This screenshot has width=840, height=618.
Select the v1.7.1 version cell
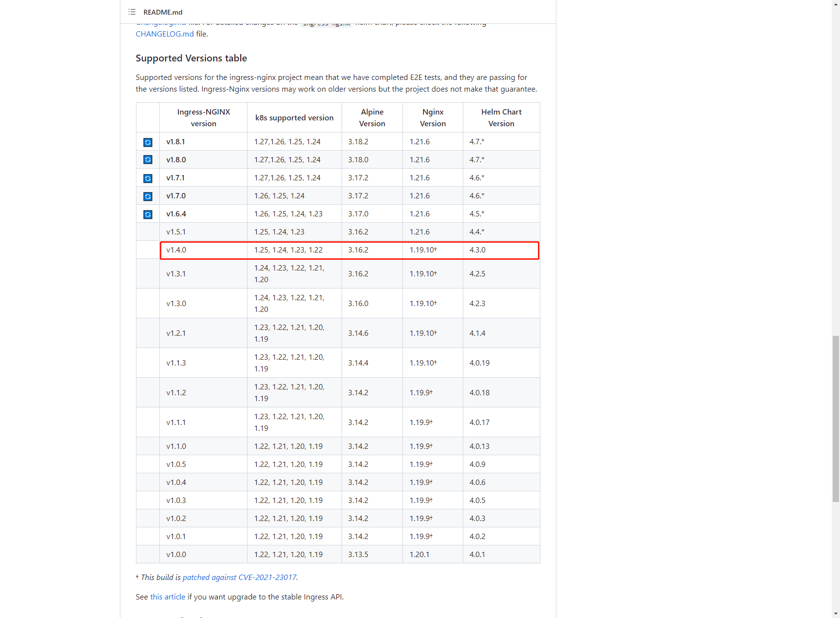[204, 178]
